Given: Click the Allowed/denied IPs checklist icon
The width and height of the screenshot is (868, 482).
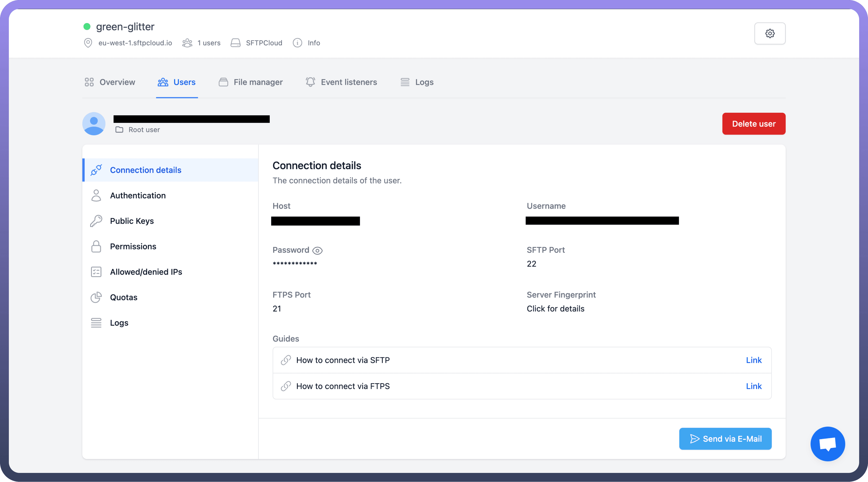Looking at the screenshot, I should (96, 272).
